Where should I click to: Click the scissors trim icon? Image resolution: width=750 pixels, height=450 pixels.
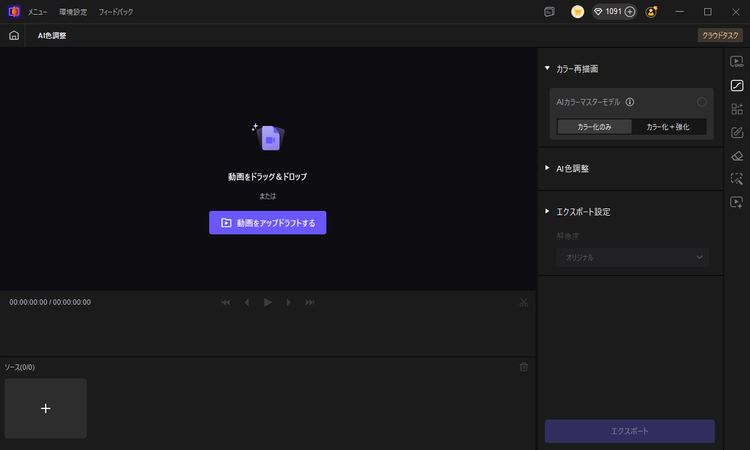point(524,302)
